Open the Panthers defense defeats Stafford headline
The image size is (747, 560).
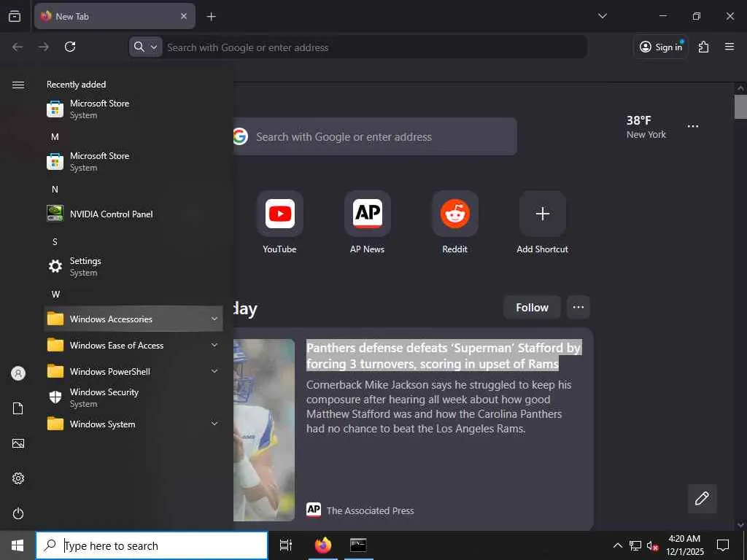click(x=444, y=356)
